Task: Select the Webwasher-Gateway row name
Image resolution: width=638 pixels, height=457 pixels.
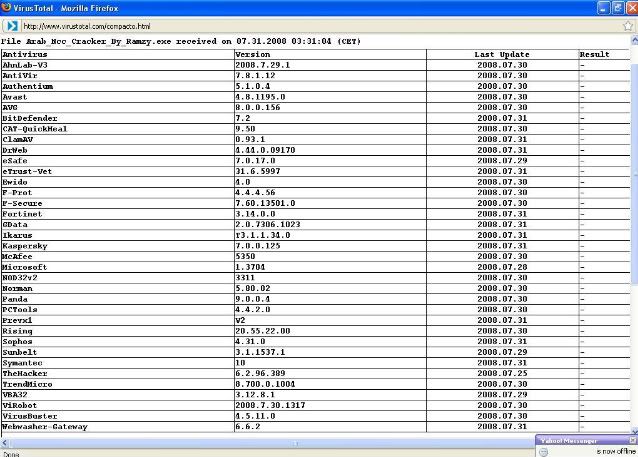Action: pos(45,427)
